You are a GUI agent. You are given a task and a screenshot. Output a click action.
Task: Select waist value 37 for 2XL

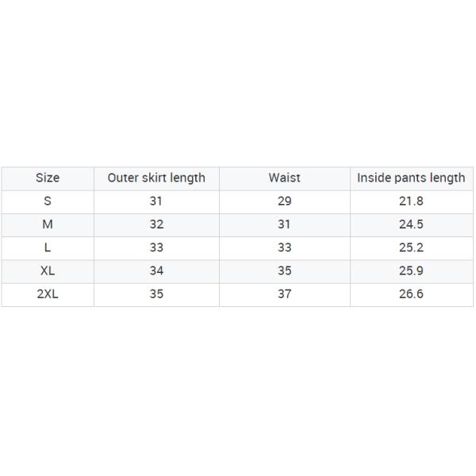(x=284, y=294)
